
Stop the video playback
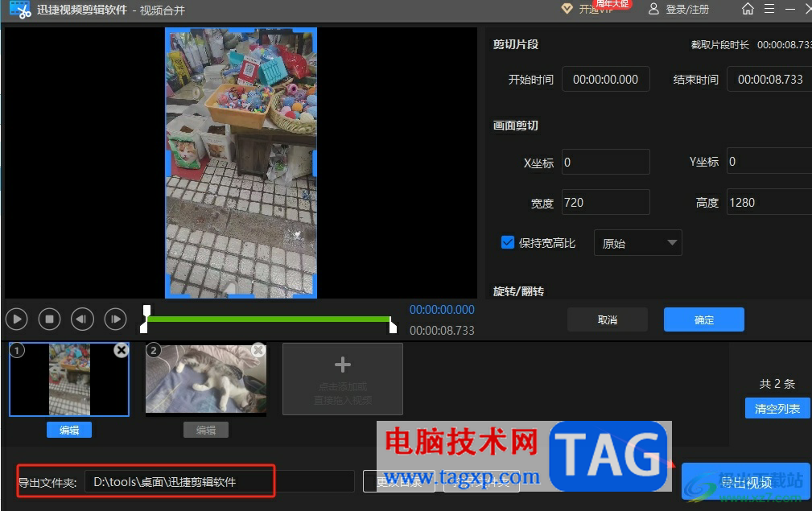[x=49, y=319]
